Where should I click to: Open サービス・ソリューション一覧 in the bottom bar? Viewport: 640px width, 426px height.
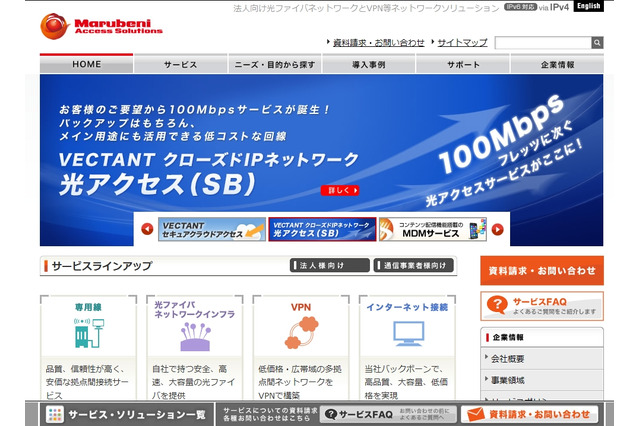127,415
